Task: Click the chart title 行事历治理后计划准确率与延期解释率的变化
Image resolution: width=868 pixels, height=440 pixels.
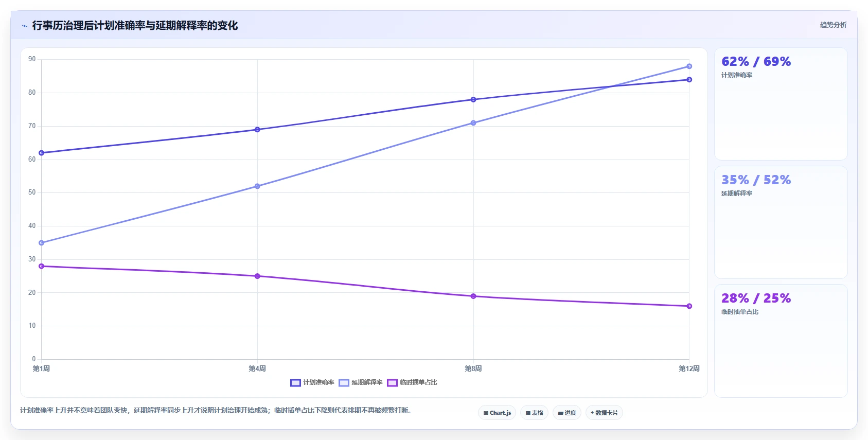Action: tap(135, 25)
